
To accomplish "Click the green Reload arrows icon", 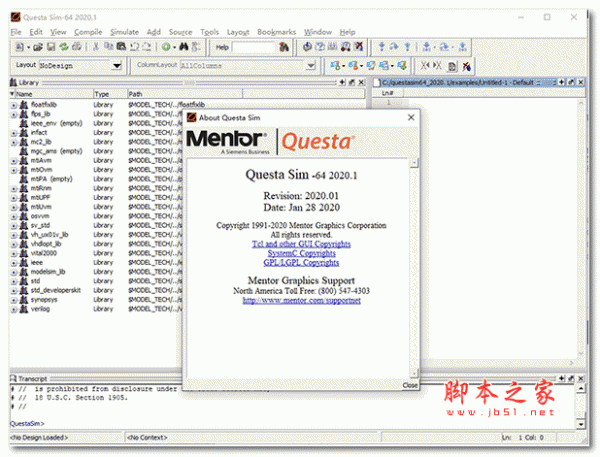I will [x=64, y=47].
